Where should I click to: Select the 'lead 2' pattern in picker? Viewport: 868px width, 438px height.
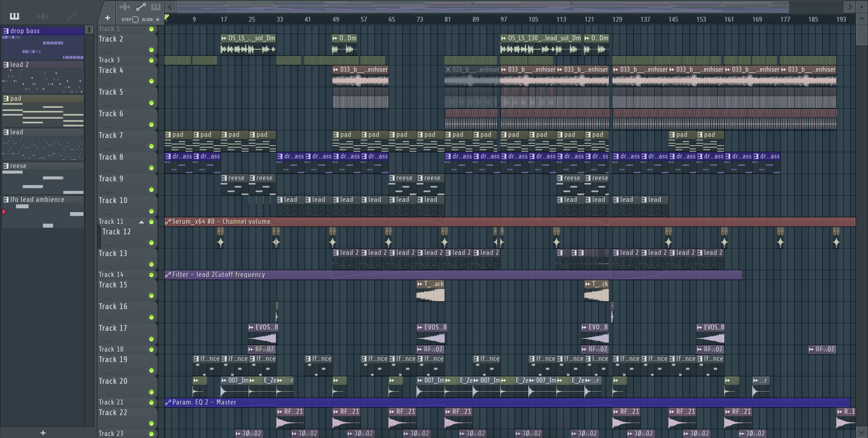point(19,65)
